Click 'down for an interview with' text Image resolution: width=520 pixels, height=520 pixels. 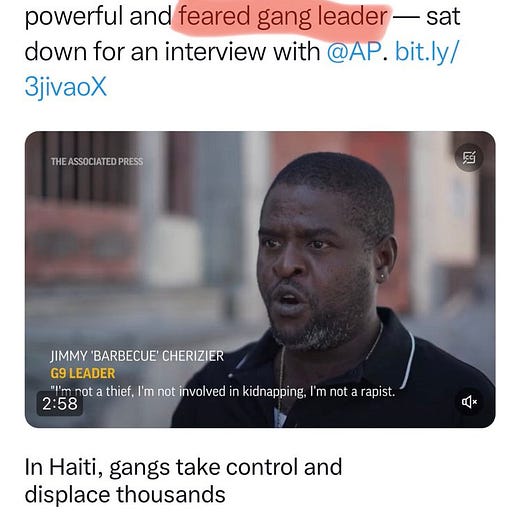[172, 52]
